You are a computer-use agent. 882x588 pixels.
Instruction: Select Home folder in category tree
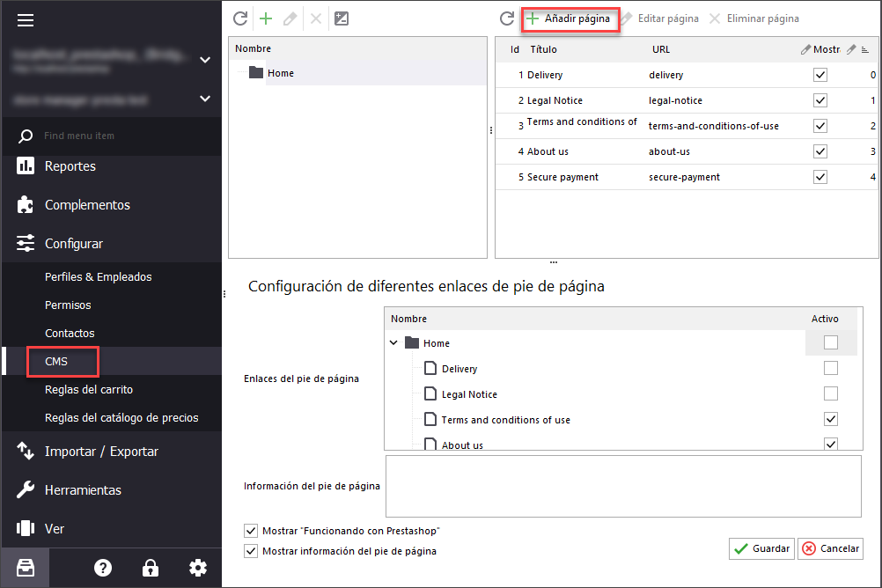280,73
